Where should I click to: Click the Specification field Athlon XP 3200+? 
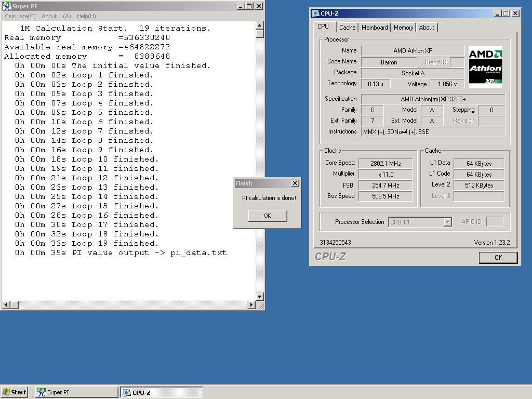point(433,99)
